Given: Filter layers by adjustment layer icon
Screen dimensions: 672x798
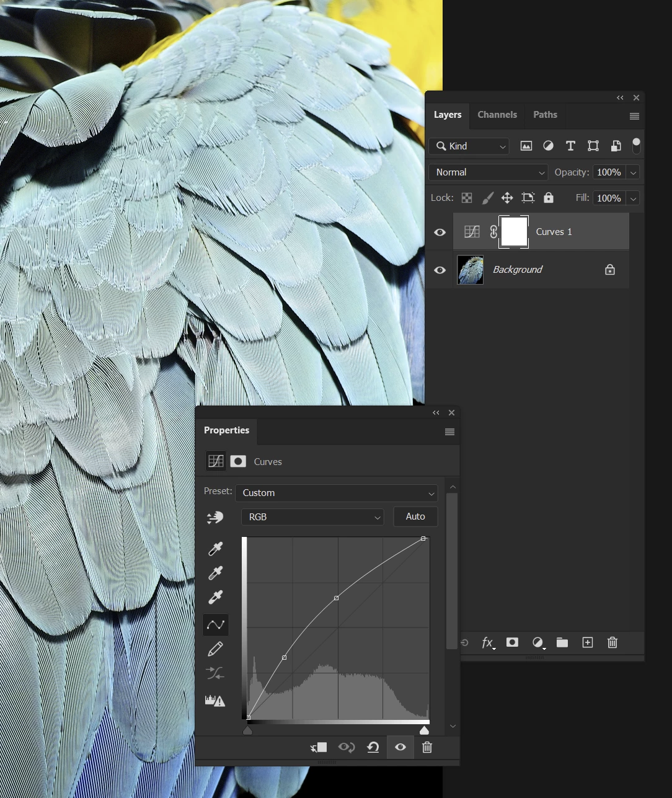Looking at the screenshot, I should pos(548,146).
